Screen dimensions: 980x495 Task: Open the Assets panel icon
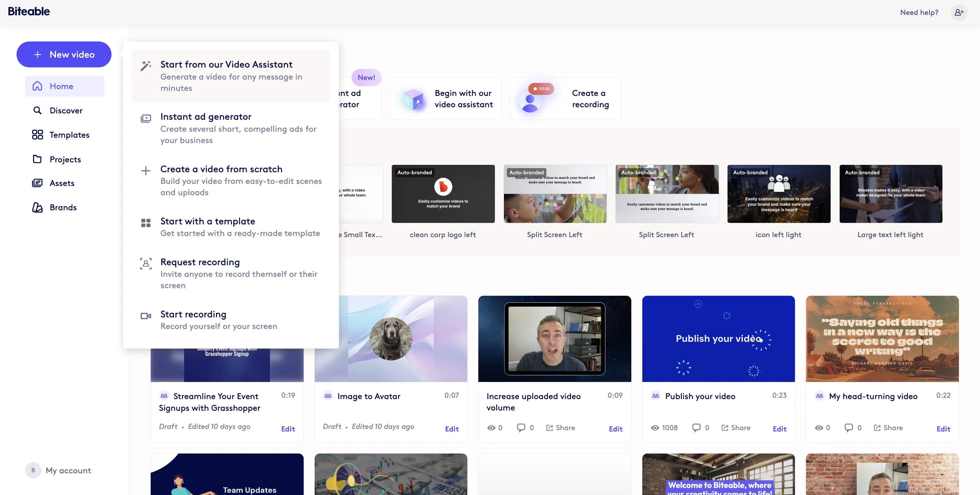pyautogui.click(x=38, y=183)
